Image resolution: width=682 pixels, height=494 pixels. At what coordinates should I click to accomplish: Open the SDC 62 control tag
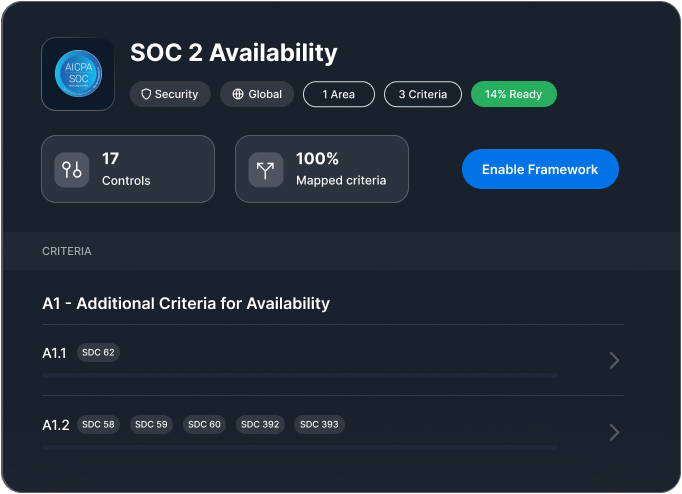[x=98, y=353]
